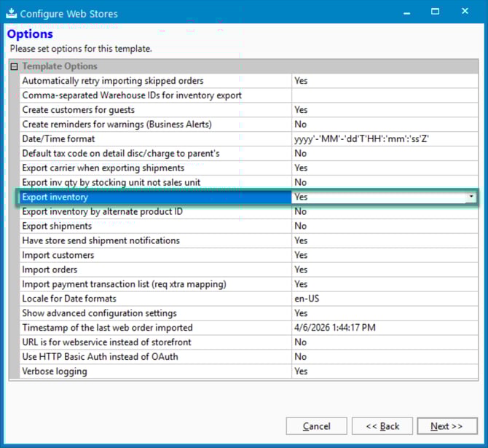Open the Export inventory value dropdown

(472, 197)
